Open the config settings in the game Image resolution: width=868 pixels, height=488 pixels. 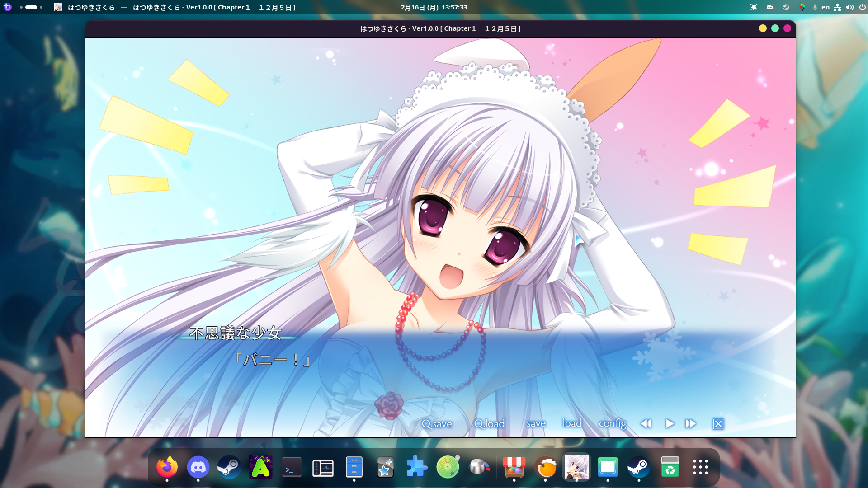(x=613, y=423)
